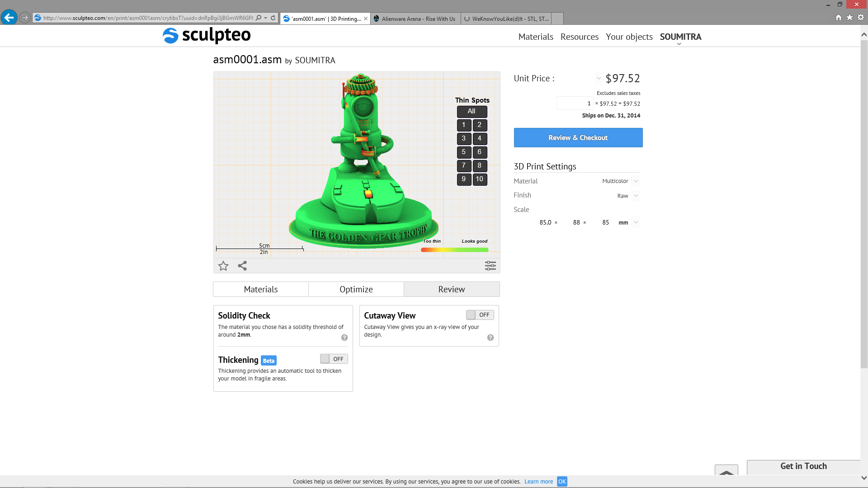The height and width of the screenshot is (488, 868).
Task: Refresh the page with the reload icon
Action: click(x=273, y=18)
